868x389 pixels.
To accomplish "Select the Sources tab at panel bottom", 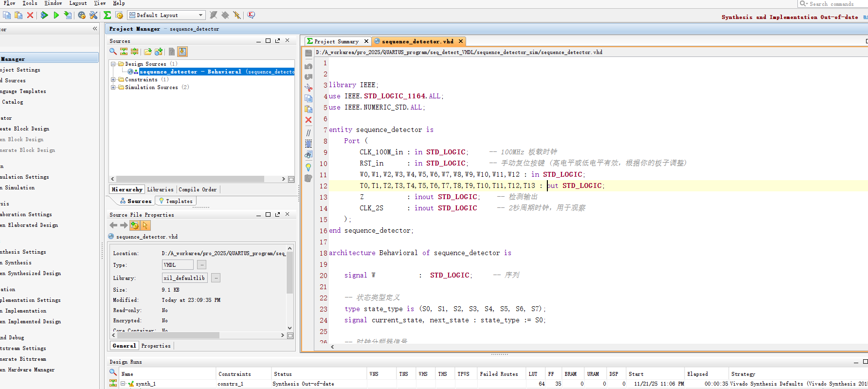I will click(x=136, y=201).
